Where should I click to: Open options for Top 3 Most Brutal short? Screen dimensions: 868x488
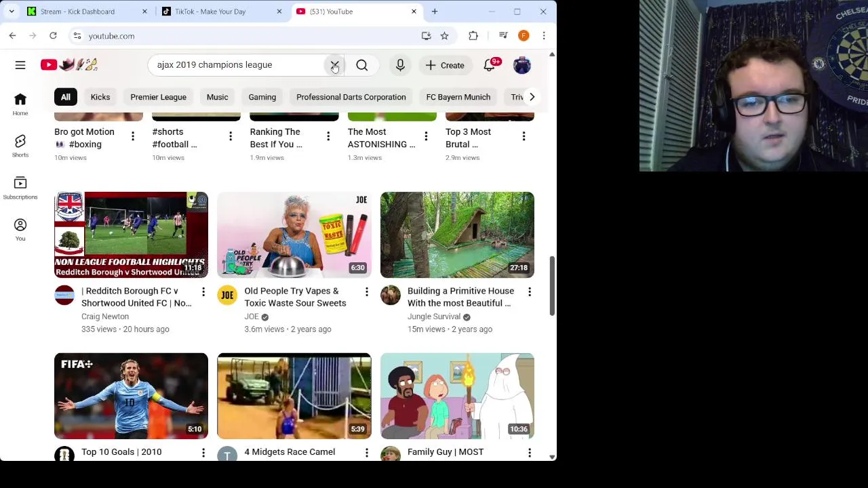click(524, 136)
